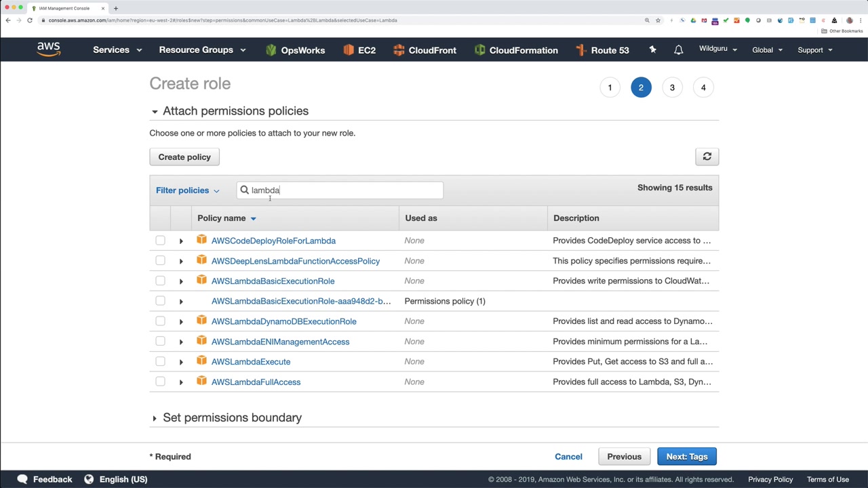Open the Resource Groups menu
Image resolution: width=868 pixels, height=488 pixels.
tap(201, 50)
